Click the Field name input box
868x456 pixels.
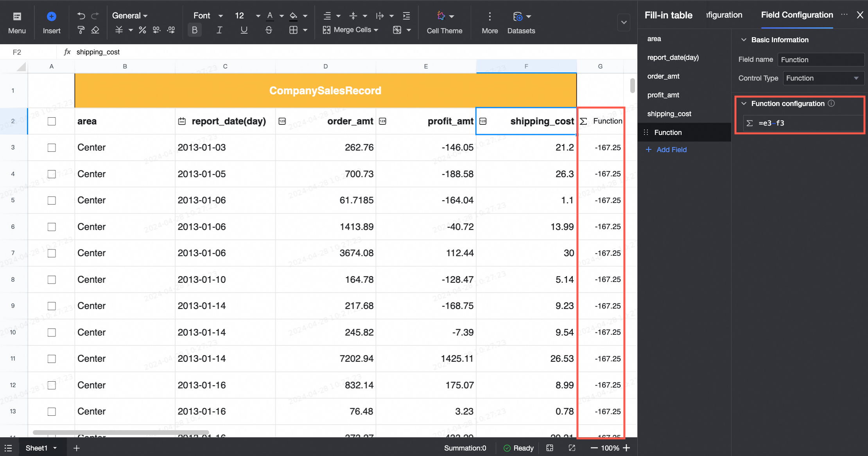click(x=821, y=59)
